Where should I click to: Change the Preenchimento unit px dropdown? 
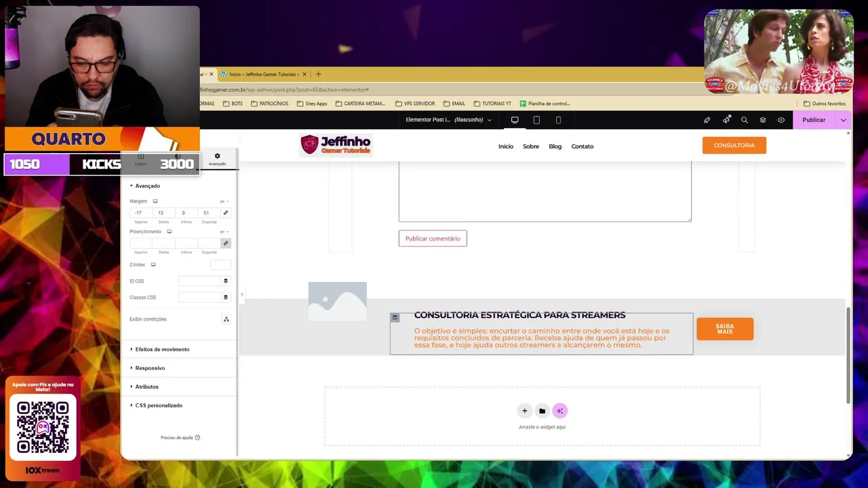(224, 232)
